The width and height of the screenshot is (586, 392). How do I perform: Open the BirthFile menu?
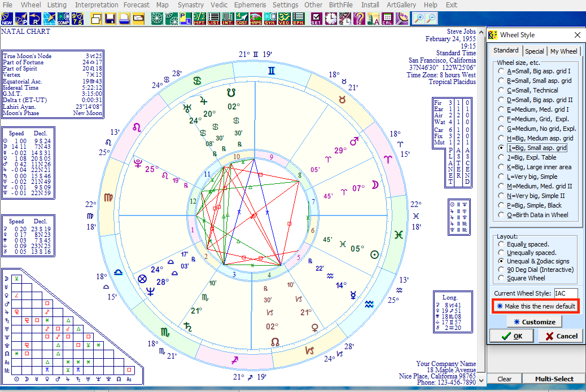(340, 5)
